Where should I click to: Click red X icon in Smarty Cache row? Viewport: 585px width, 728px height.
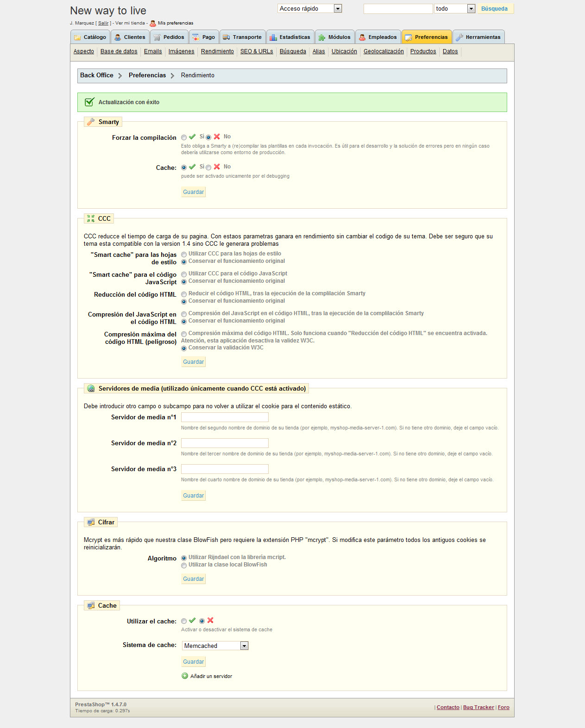tap(217, 167)
